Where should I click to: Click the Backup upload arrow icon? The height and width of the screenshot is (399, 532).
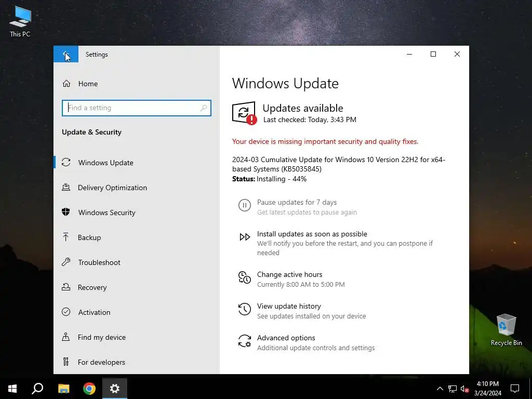tap(66, 237)
